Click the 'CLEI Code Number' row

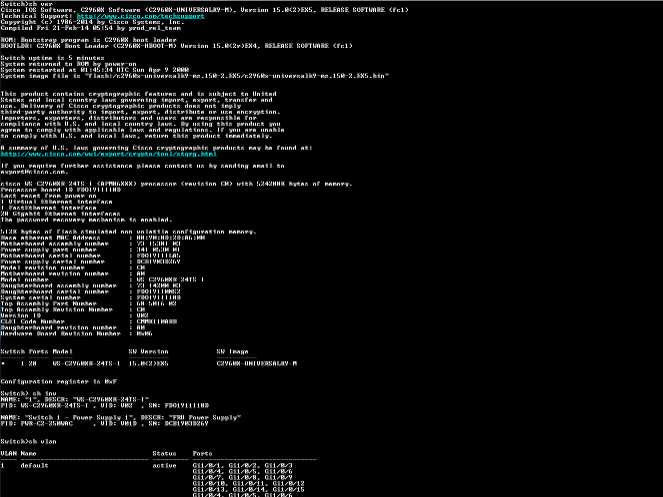click(89, 321)
